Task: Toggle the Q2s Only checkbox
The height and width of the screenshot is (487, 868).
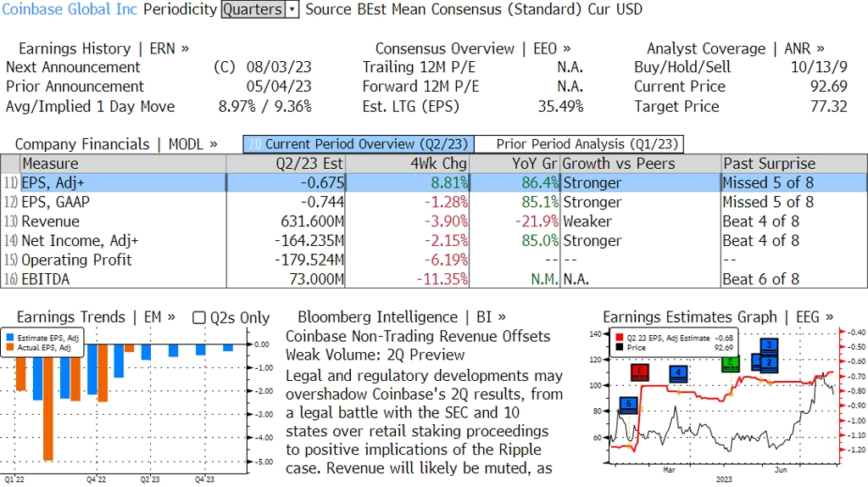Action: pos(198,317)
